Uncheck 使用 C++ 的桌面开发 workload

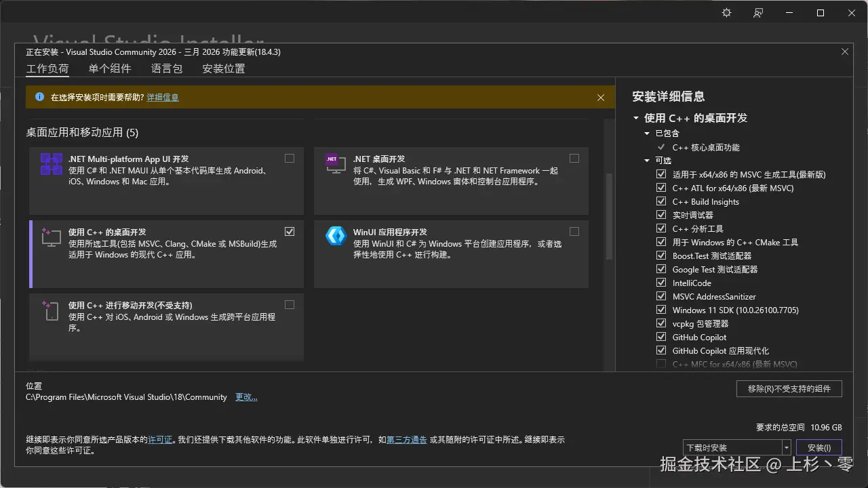point(290,231)
